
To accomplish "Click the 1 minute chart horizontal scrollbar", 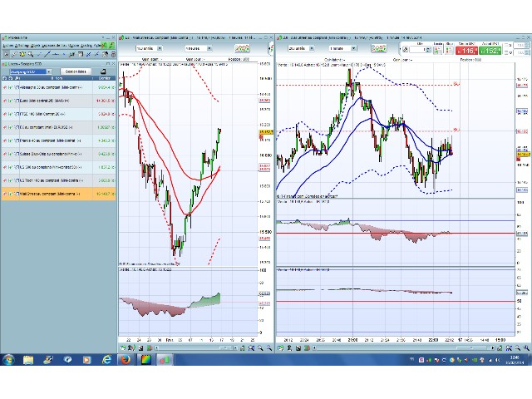I will [403, 347].
